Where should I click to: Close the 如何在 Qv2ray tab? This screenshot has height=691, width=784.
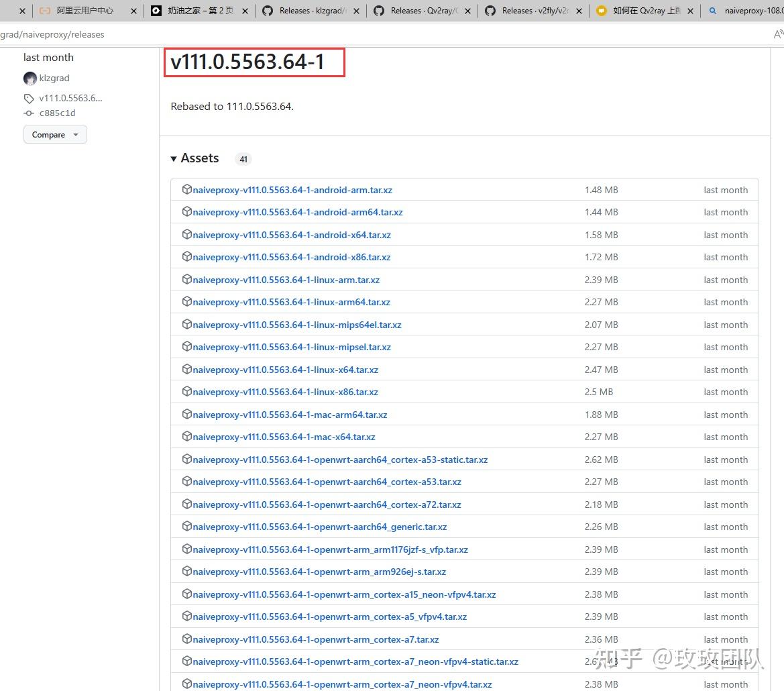point(690,11)
